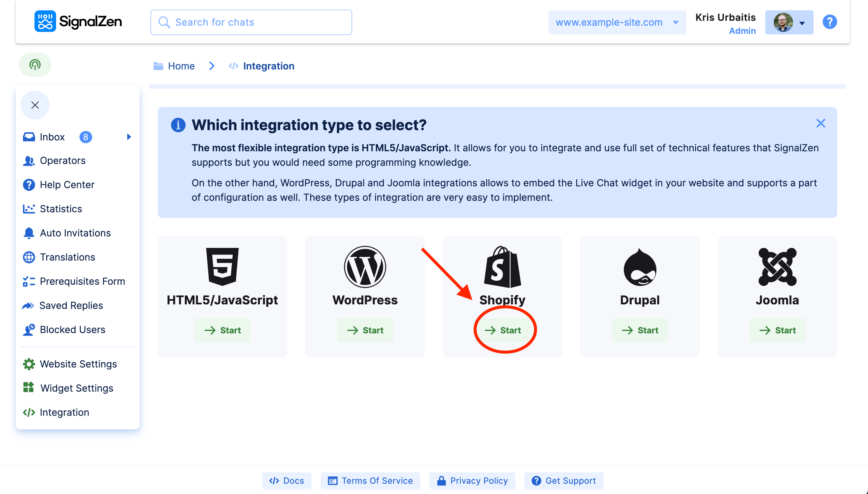Screen dimensions: 868x494
Task: Open Statistics in the sidebar
Action: tap(61, 209)
